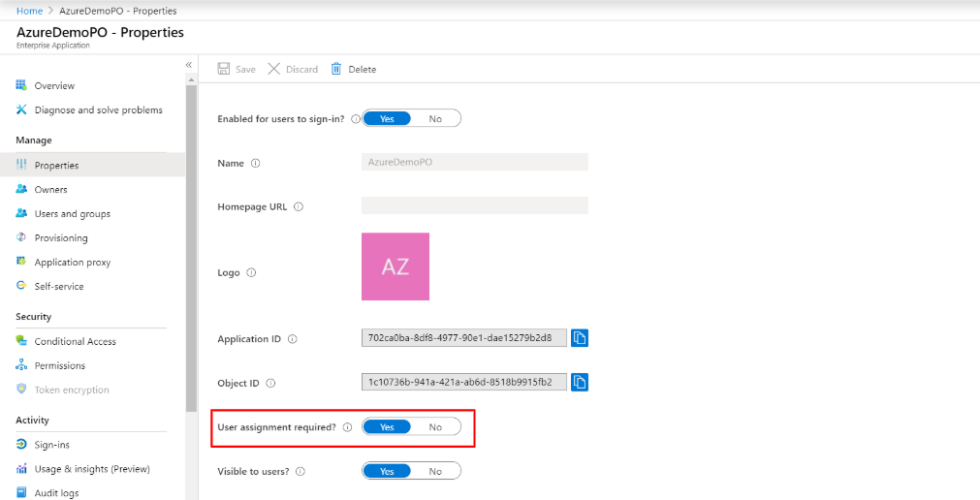Copy Object ID with the copy icon

580,383
